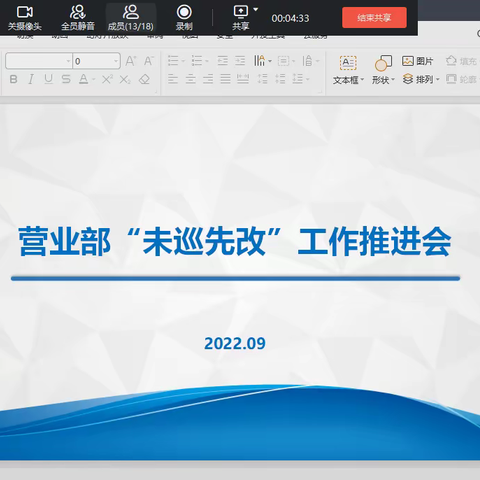The image size is (480, 480).
Task: Click the 共享 share screen icon
Action: tap(241, 12)
